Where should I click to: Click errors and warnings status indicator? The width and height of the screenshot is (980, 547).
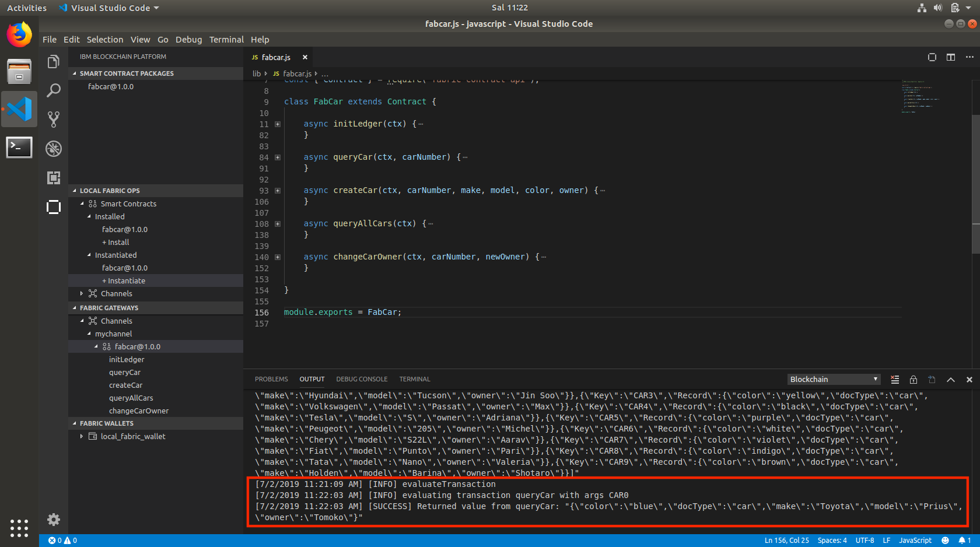coord(62,541)
